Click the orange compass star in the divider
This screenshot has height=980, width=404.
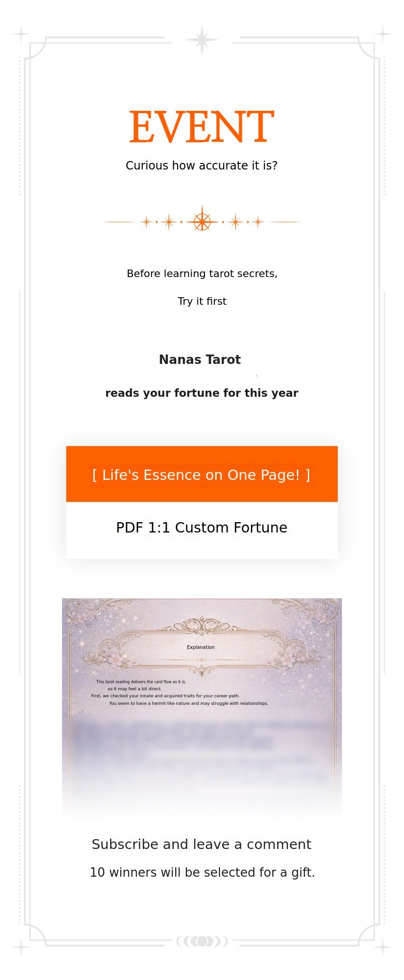point(202,222)
